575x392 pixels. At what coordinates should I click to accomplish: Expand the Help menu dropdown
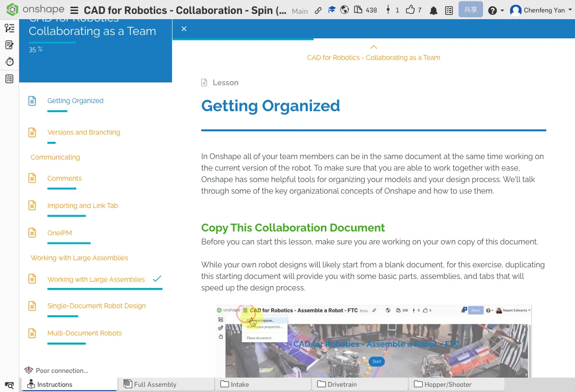click(x=495, y=11)
